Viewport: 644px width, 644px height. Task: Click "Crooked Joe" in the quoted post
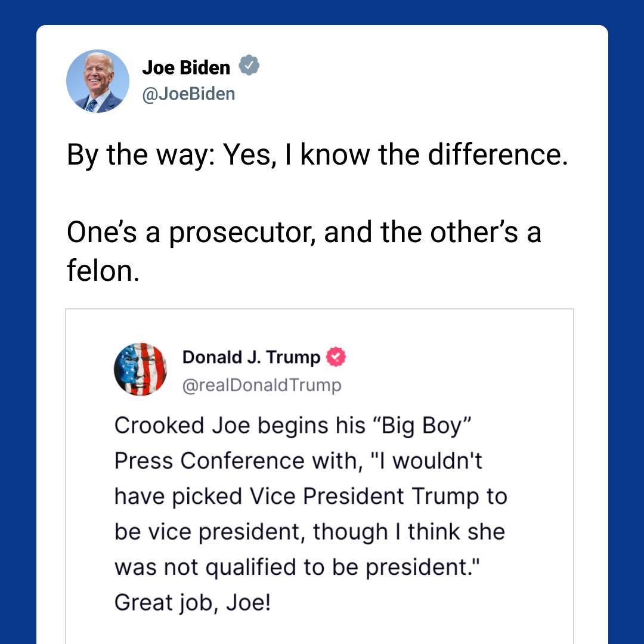172,425
